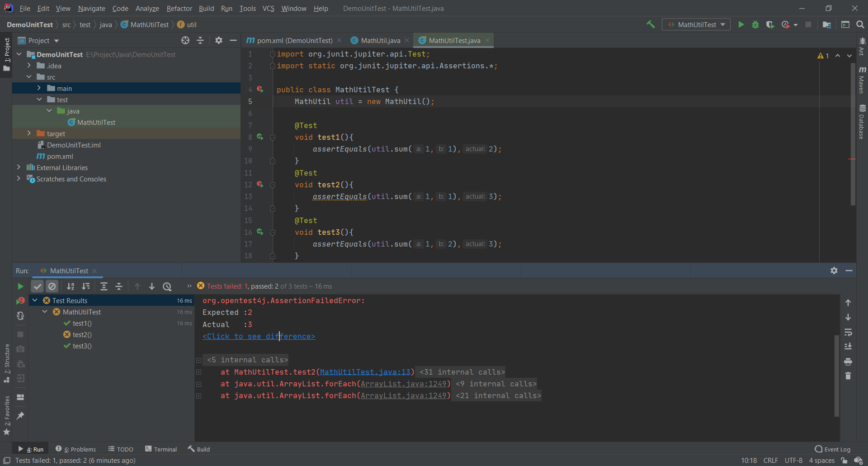Open the MathUtilTest run configuration dropdown
Screen dimensions: 868x466
(723, 24)
